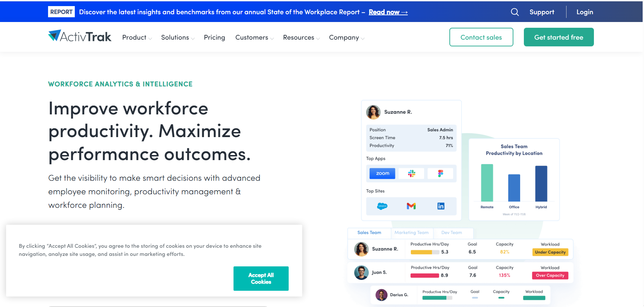Click the Over Capacity badge
Image resolution: width=644 pixels, height=307 pixels.
tap(550, 276)
